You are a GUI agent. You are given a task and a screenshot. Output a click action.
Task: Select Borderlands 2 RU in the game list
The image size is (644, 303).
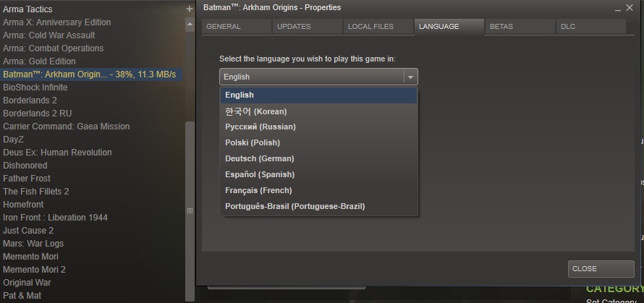coord(37,114)
